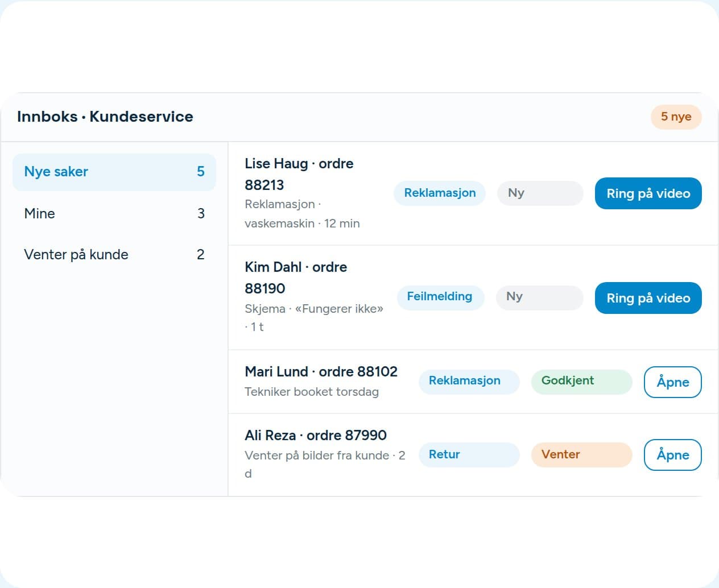Click the Venter status pill

581,455
